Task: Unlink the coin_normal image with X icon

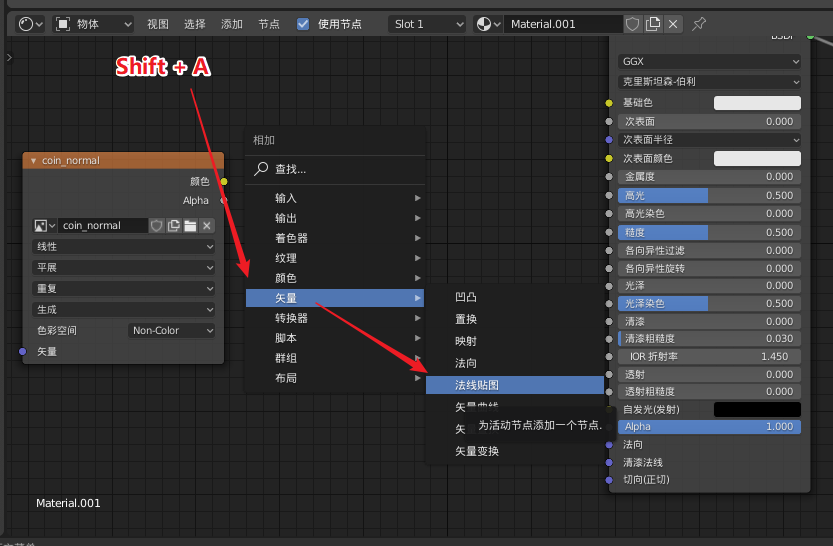Action: 207,226
